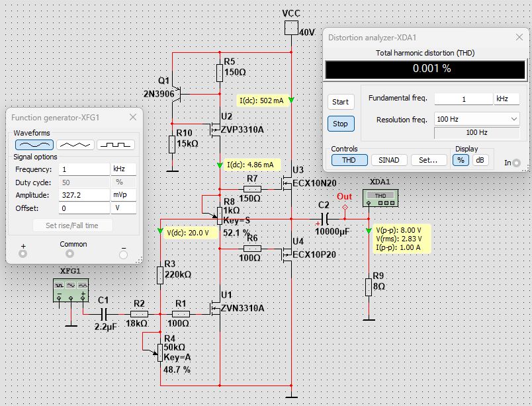Click the XFG1 function generator instrument icon
The image size is (532, 406).
point(71,290)
